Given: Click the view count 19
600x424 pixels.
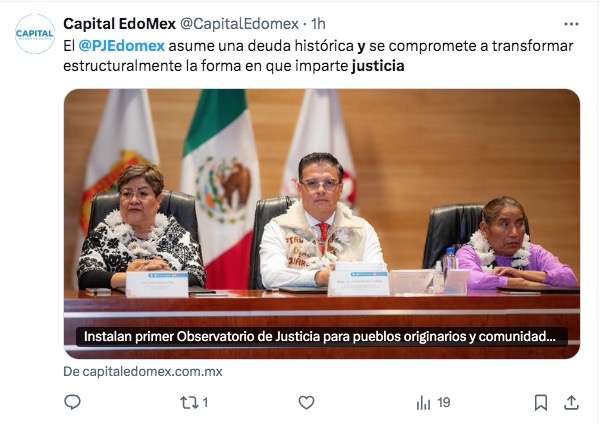Looking at the screenshot, I should pyautogui.click(x=443, y=403).
